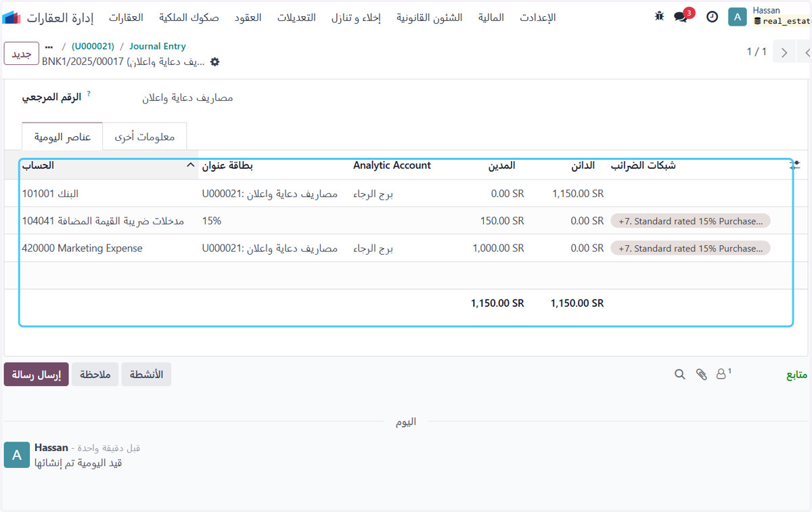Click the tax grid tag in the 104041 row
Viewport: 812px width, 512px height.
pos(690,221)
